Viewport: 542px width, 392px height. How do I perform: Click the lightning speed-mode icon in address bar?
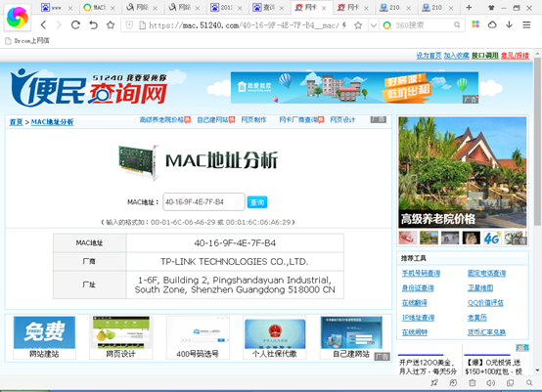[344, 24]
